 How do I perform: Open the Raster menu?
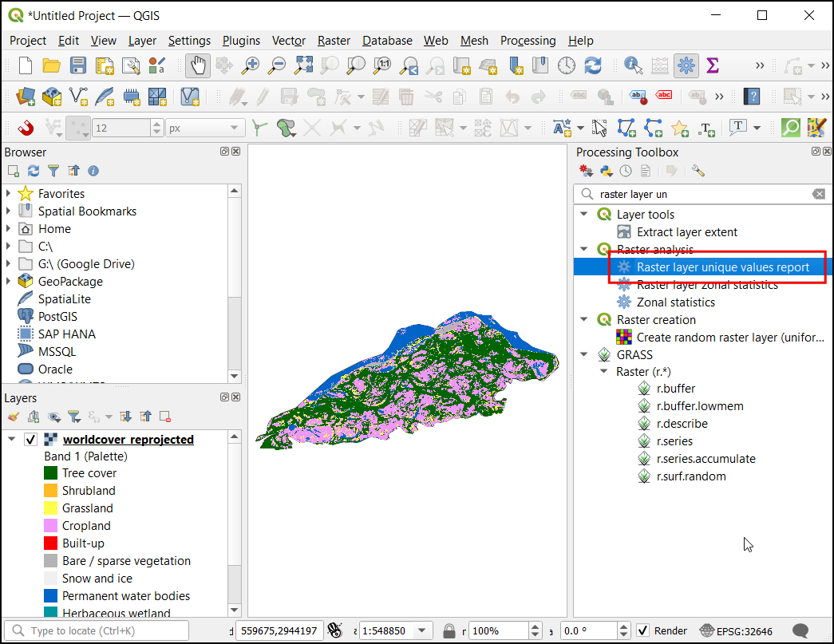[334, 41]
